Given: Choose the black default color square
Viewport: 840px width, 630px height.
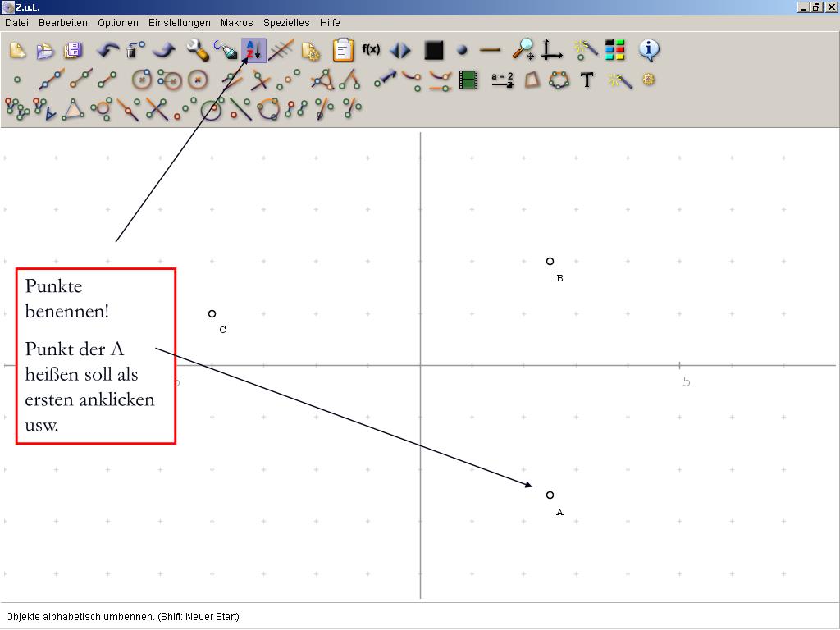Looking at the screenshot, I should coord(433,50).
